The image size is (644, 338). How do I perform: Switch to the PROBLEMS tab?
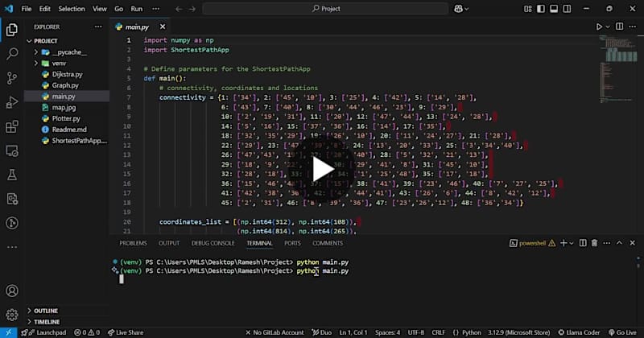[133, 243]
